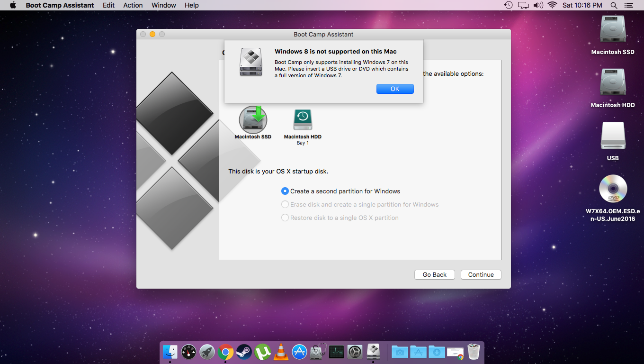Viewport: 644px width, 364px height.
Task: Open App Store from the Dock
Action: [300, 352]
